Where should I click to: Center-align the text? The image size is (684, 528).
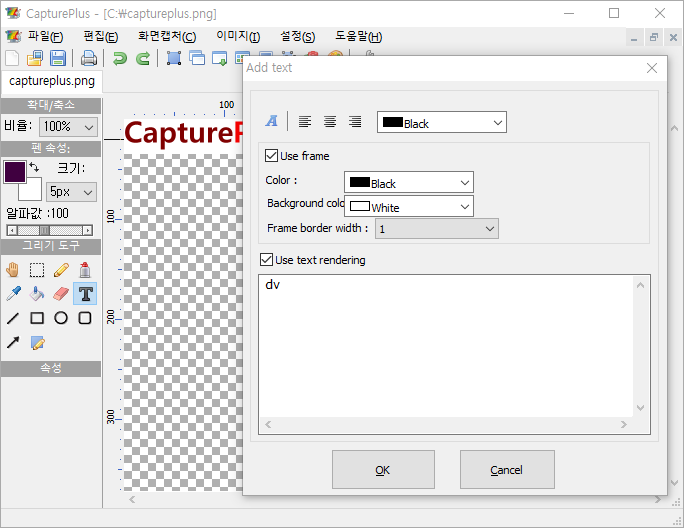click(x=330, y=122)
